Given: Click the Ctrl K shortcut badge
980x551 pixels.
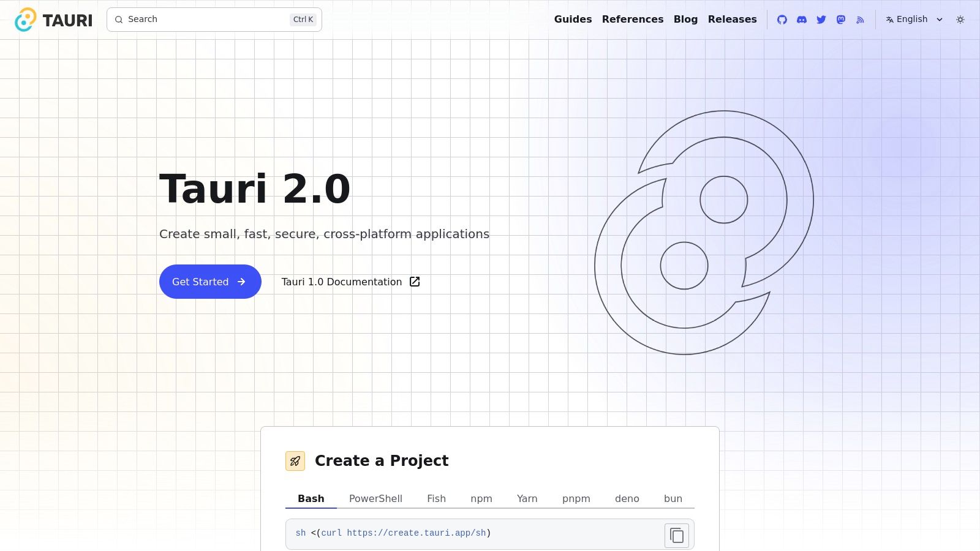Looking at the screenshot, I should [x=303, y=20].
